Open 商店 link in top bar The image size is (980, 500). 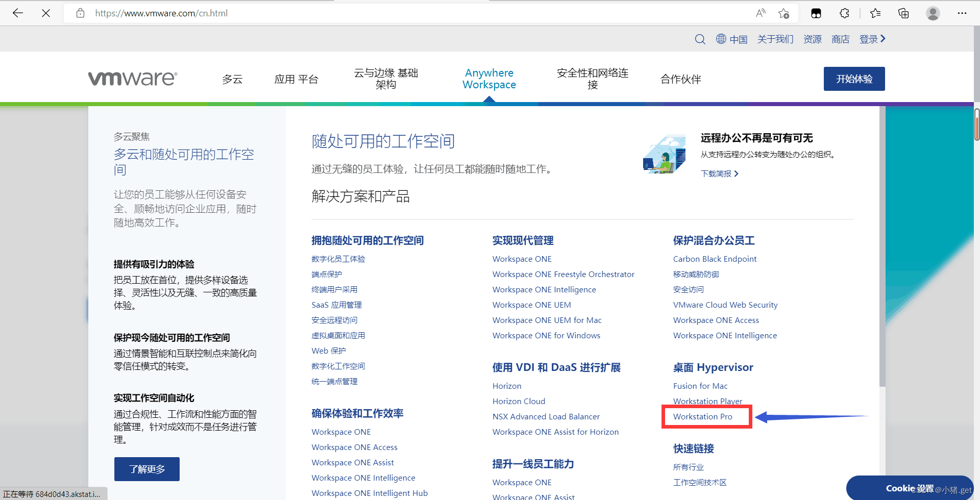pos(841,39)
